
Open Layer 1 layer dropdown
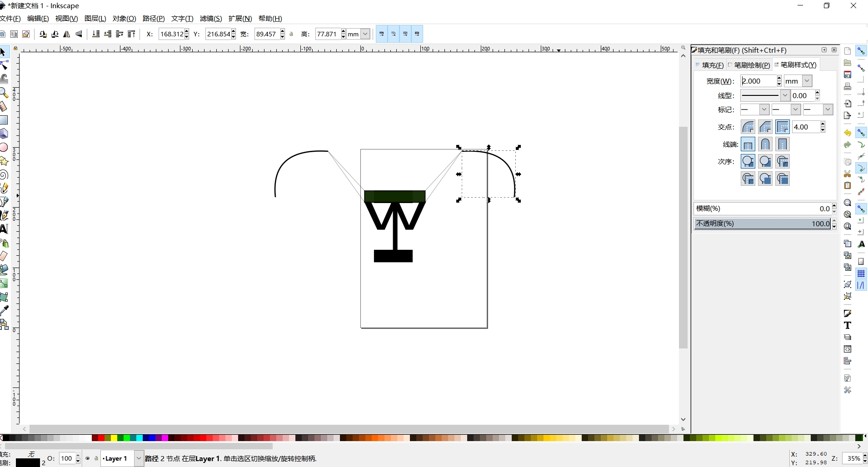point(139,458)
